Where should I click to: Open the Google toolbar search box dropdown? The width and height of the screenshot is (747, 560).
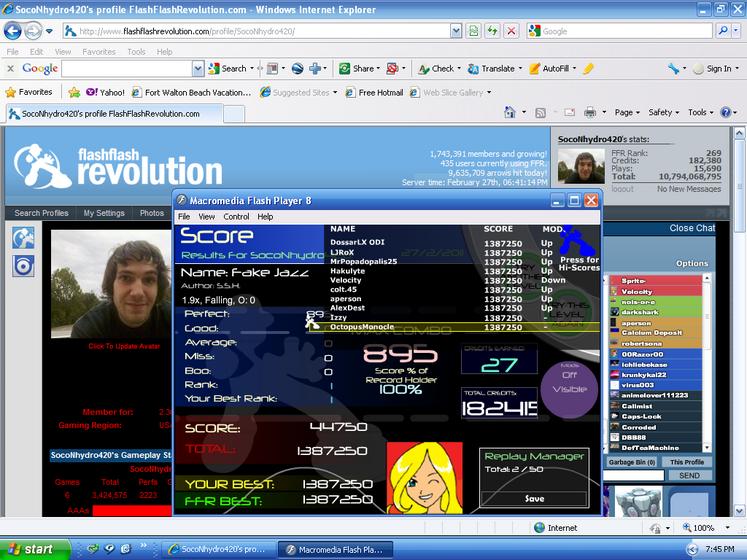[198, 69]
